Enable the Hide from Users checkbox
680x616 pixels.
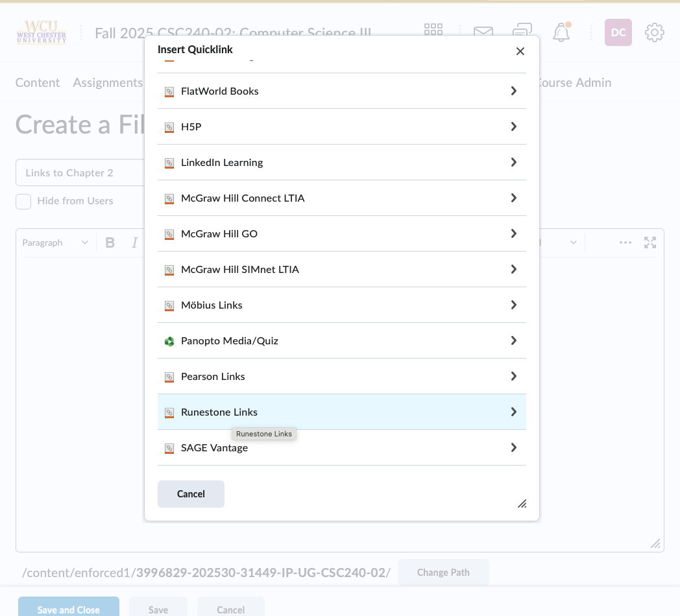(x=23, y=201)
